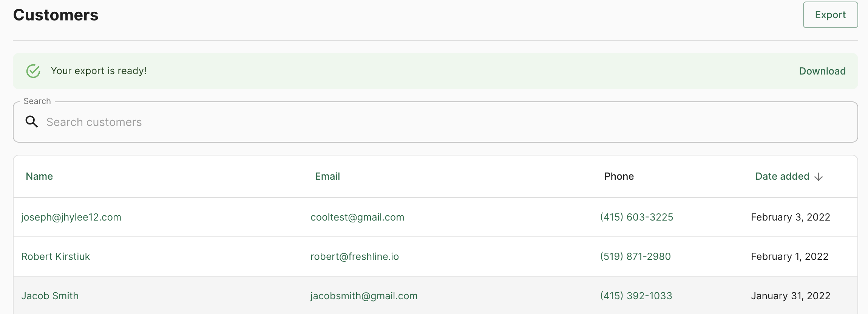Screen dimensions: 868x314
Task: Click email cooltest@gmail.com
Action: (x=357, y=217)
